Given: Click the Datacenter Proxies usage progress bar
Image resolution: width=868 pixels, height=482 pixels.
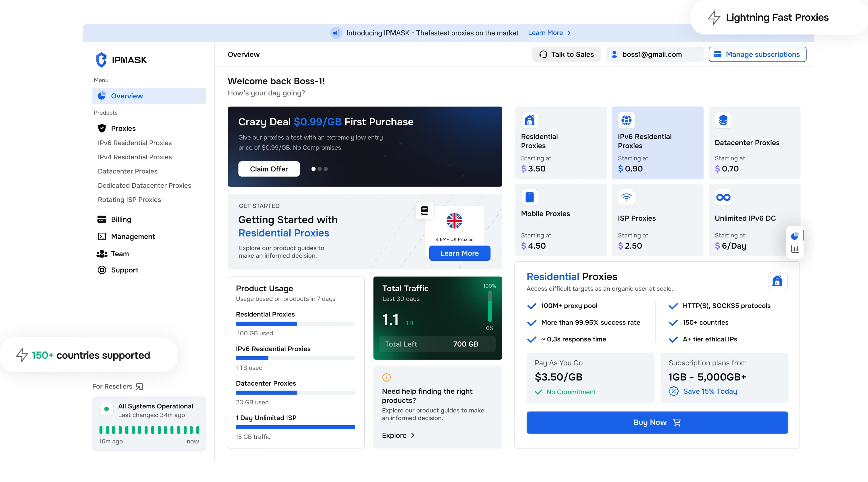Looking at the screenshot, I should [x=295, y=393].
